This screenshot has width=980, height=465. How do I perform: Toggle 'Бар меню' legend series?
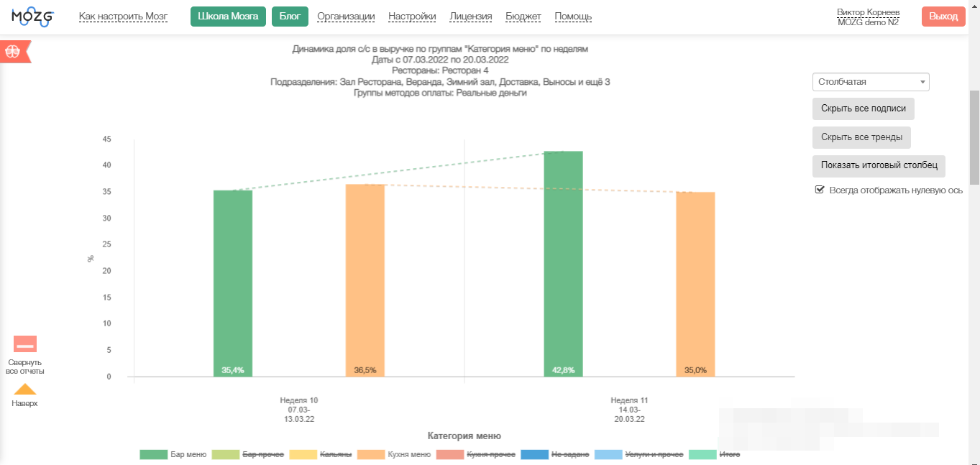pyautogui.click(x=173, y=454)
